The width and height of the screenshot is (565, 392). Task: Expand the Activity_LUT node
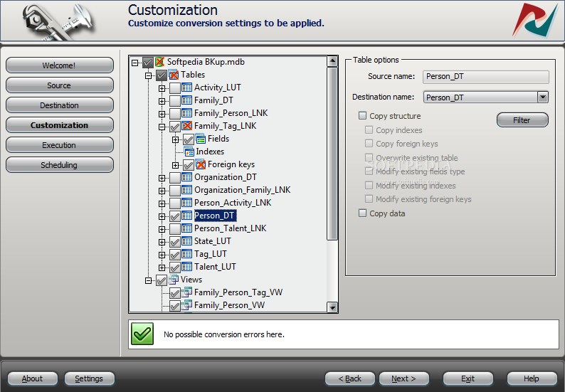tap(162, 89)
